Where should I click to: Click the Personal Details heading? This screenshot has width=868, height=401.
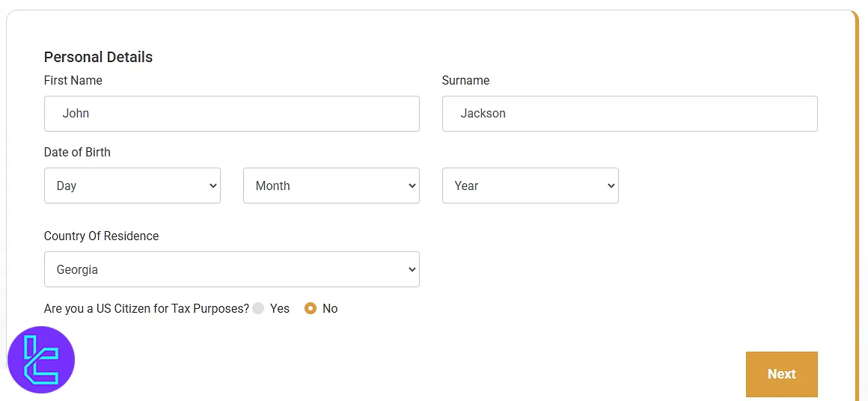[x=98, y=57]
